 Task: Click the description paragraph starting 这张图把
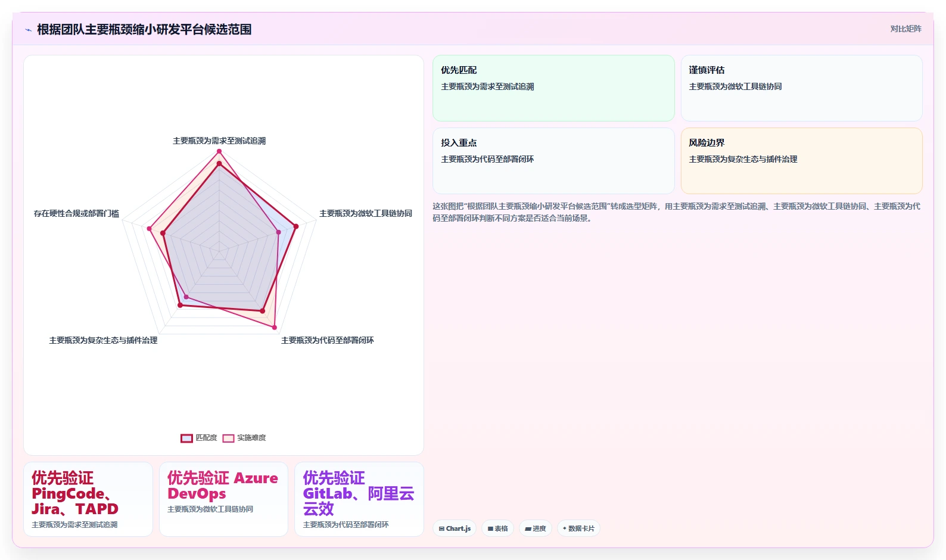click(x=677, y=213)
